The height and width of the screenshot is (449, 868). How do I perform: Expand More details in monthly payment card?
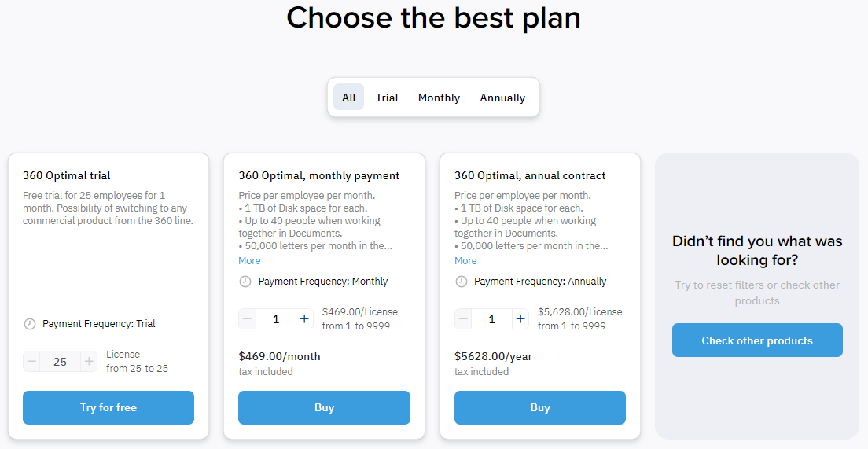pos(250,261)
